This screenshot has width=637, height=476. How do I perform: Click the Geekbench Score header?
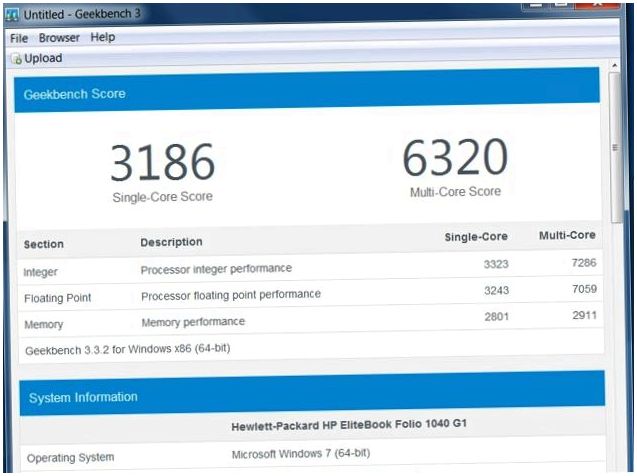307,91
